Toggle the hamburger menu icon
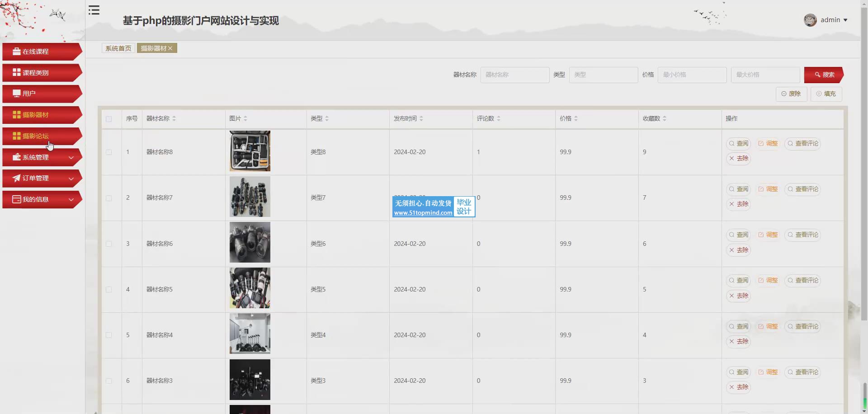The image size is (868, 414). (94, 10)
